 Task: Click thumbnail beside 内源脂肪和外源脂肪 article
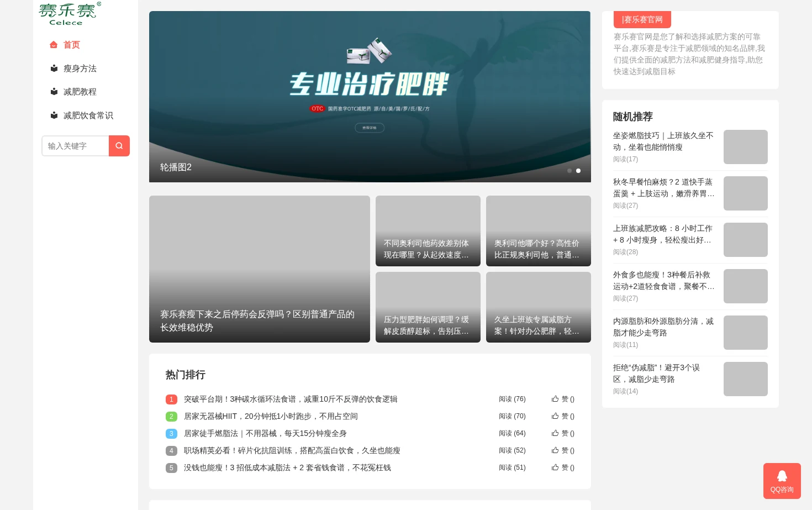point(746,333)
